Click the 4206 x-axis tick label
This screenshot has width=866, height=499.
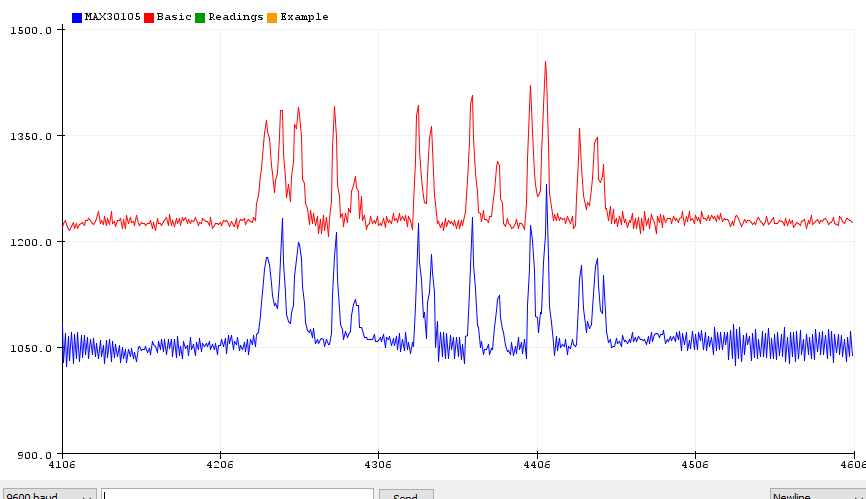pos(220,465)
